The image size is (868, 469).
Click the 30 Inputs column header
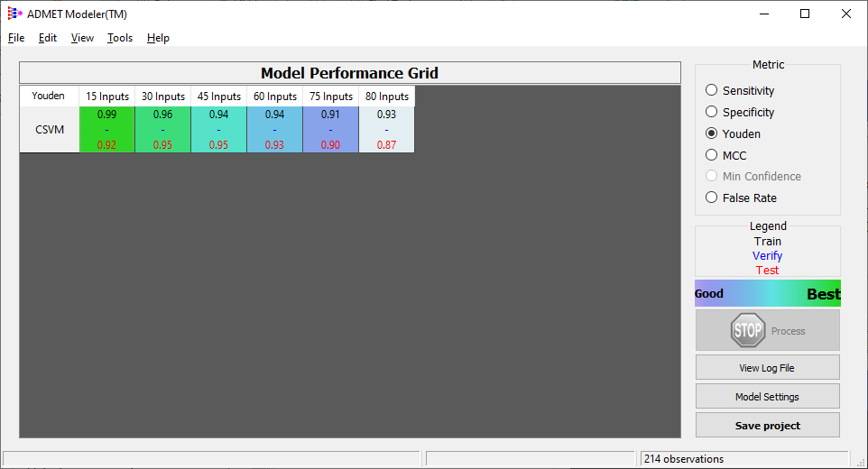tap(162, 97)
